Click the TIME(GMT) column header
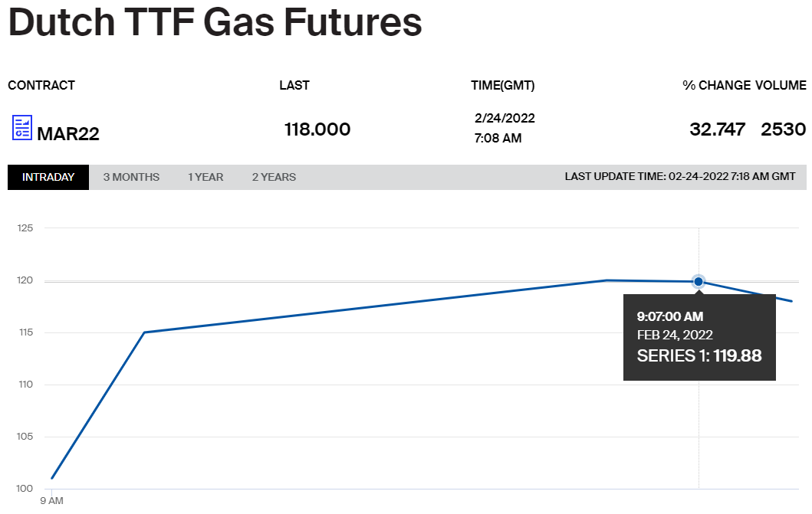This screenshot has height=514, width=812. pyautogui.click(x=503, y=85)
